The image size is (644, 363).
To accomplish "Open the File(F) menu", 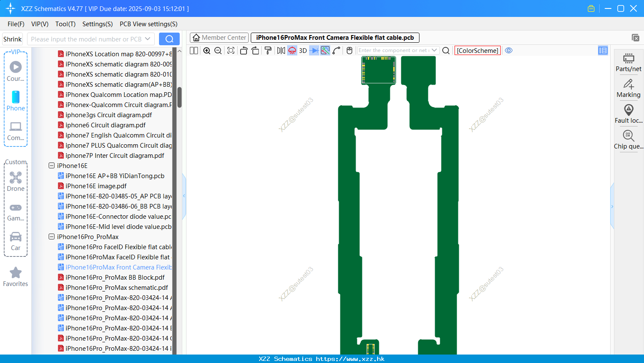I will pyautogui.click(x=16, y=24).
